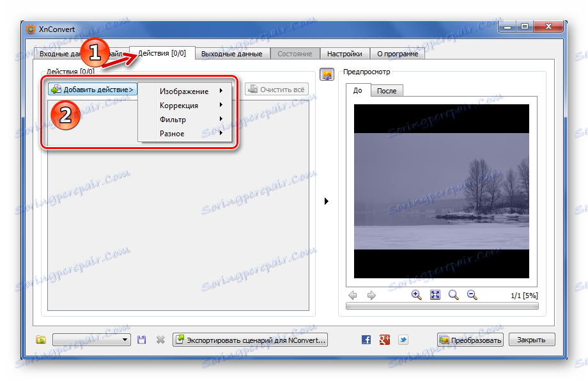This screenshot has width=588, height=380.
Task: Switch to the Выходные данные tab
Action: [x=232, y=54]
